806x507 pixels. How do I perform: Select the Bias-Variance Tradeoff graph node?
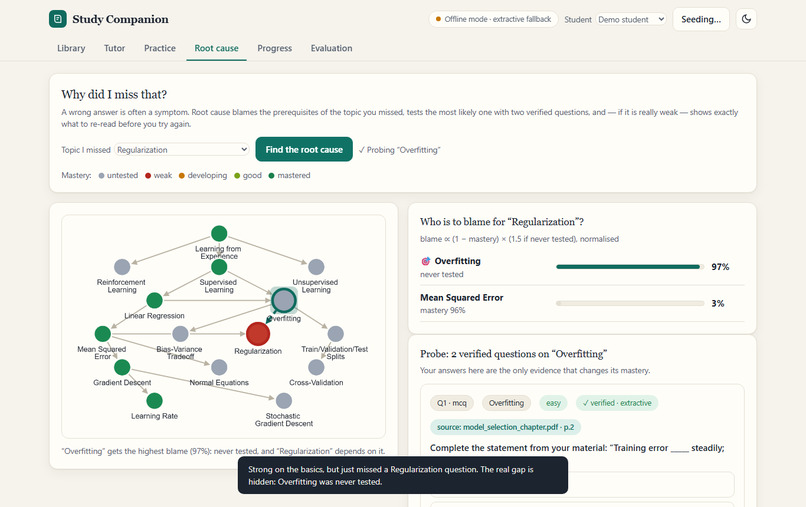coord(180,334)
